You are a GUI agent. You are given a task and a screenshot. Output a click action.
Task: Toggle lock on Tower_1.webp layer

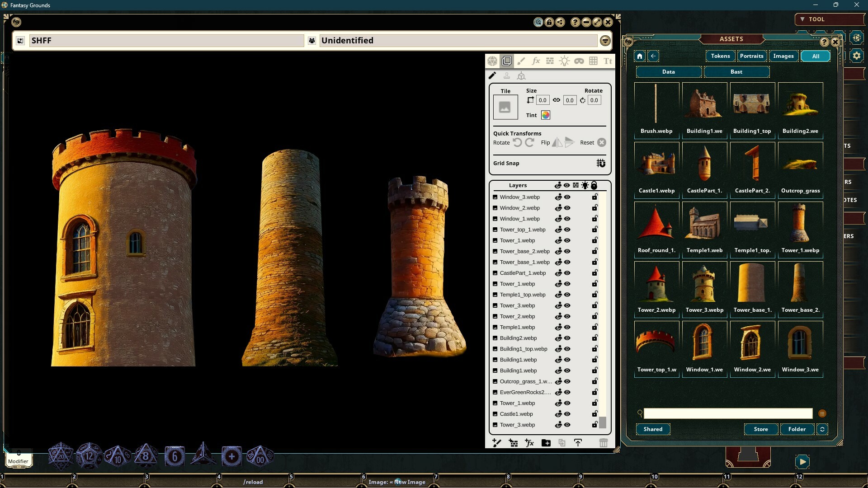point(594,240)
